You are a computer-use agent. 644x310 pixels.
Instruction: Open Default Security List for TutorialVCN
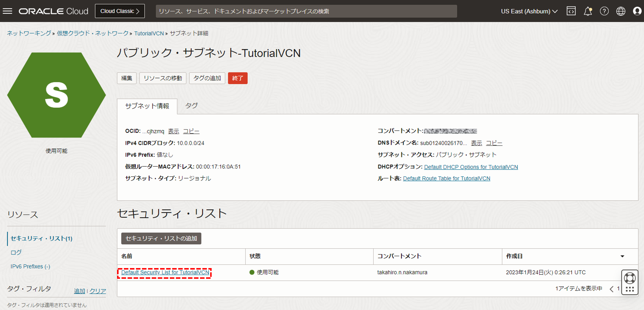click(165, 272)
